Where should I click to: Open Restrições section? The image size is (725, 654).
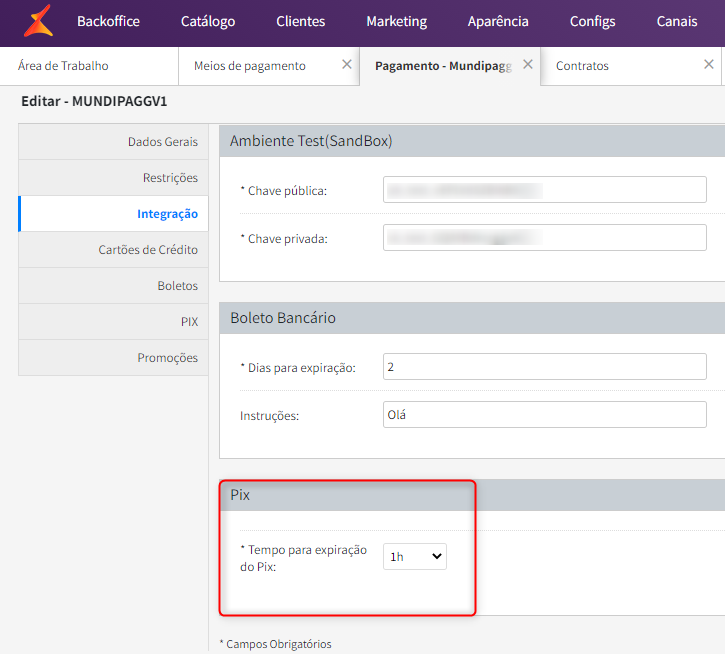click(113, 178)
